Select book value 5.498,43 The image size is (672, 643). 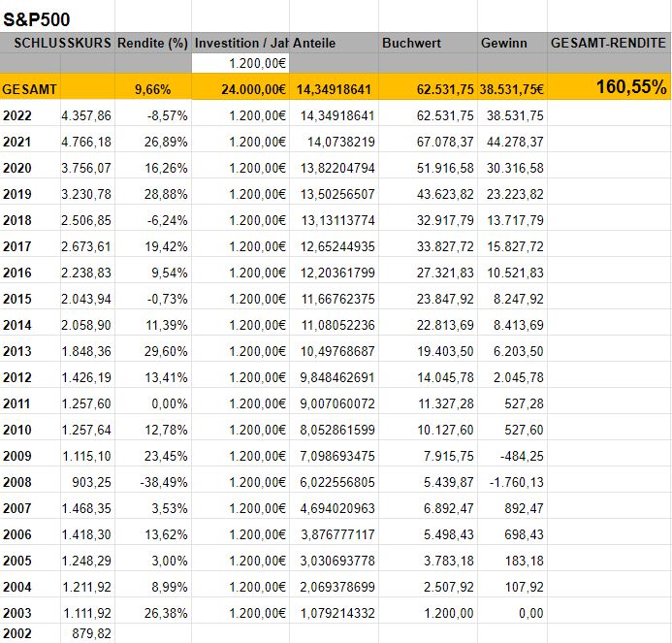449,534
